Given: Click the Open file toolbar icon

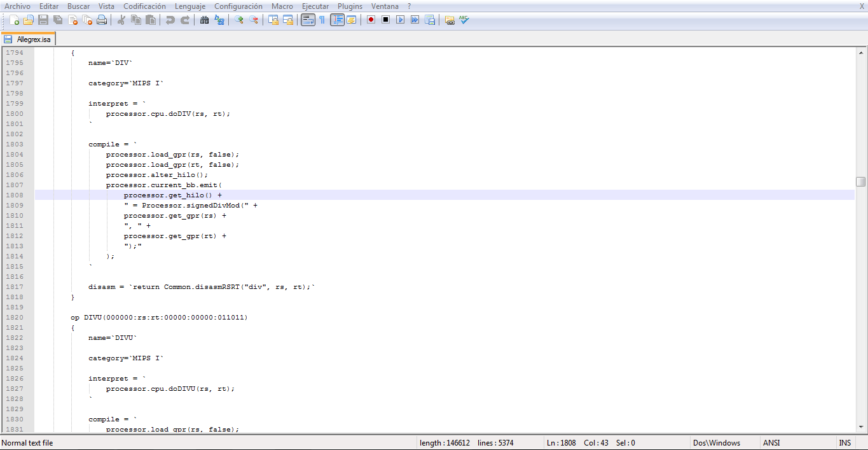Looking at the screenshot, I should [x=29, y=20].
